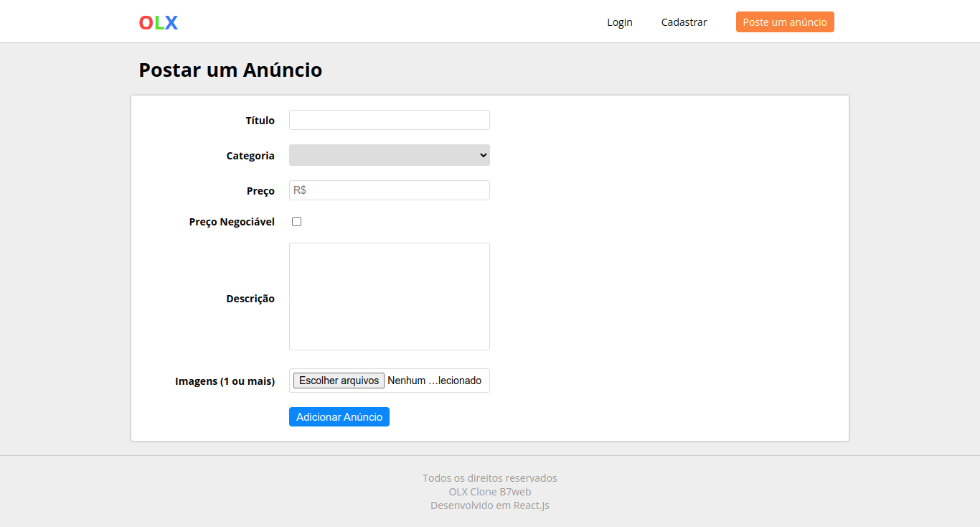
Task: Click the footer text OLX Clone B7web
Action: click(489, 491)
